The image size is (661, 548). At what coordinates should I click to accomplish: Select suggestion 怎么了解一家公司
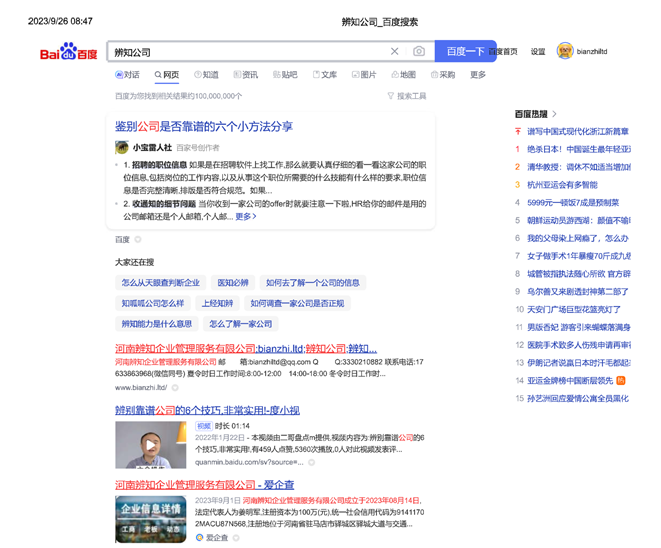241,324
